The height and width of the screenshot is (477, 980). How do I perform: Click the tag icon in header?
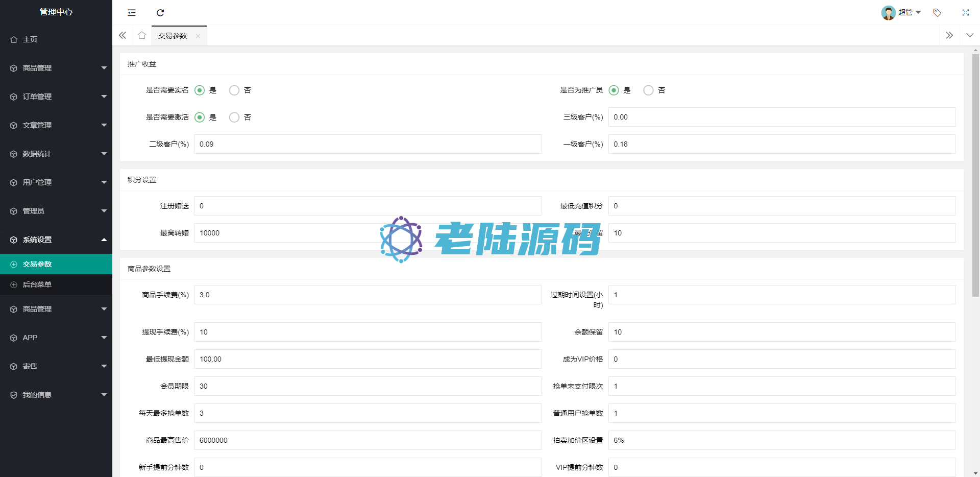937,13
